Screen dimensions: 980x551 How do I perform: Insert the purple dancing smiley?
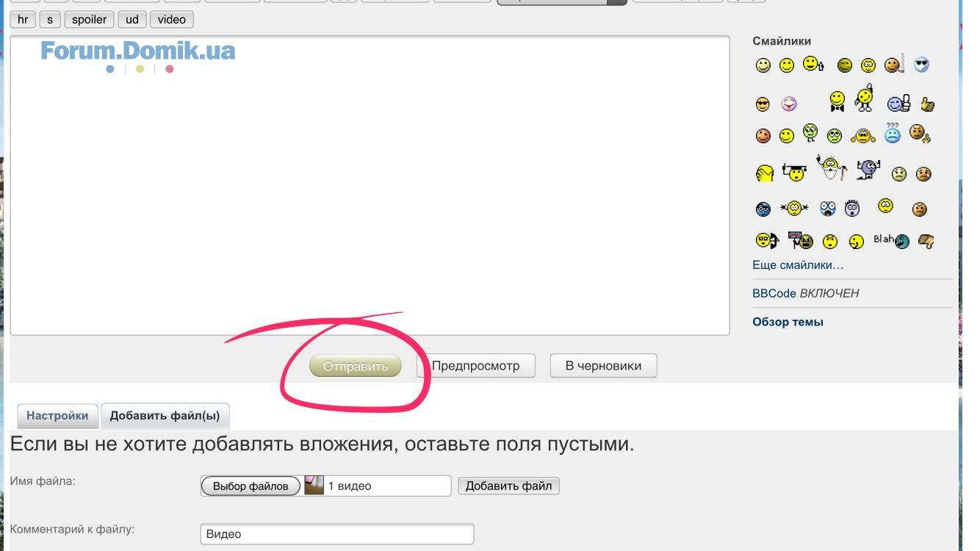[868, 170]
